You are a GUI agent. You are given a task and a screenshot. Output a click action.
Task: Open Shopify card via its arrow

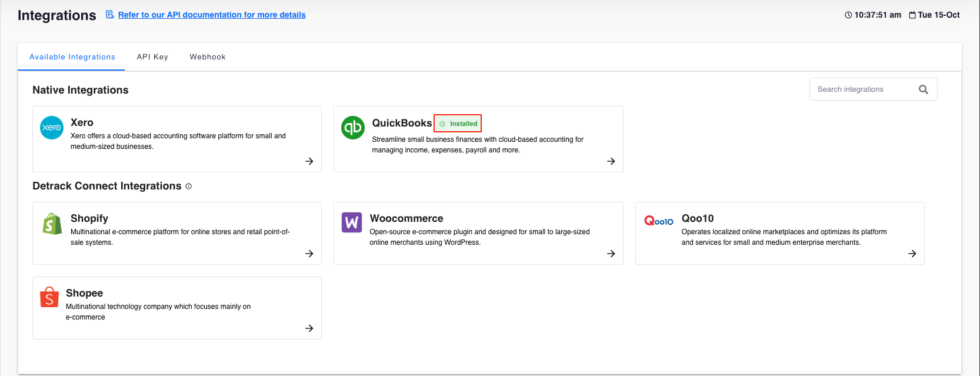(309, 254)
